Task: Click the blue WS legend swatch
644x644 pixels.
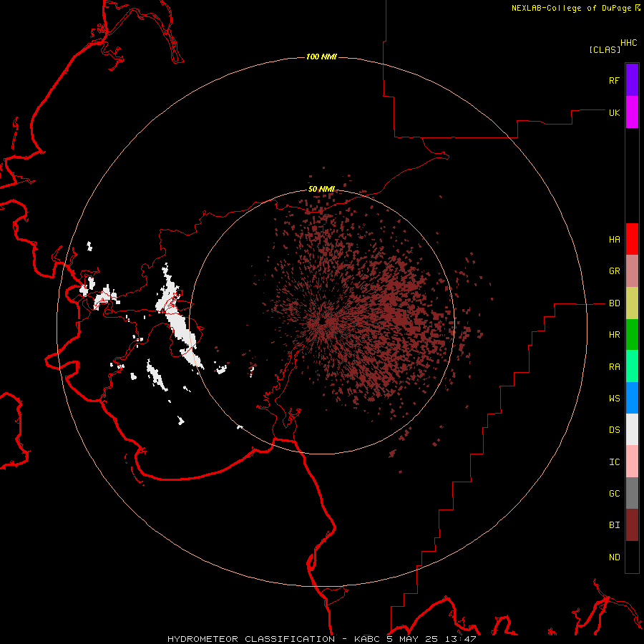Action: tap(632, 398)
